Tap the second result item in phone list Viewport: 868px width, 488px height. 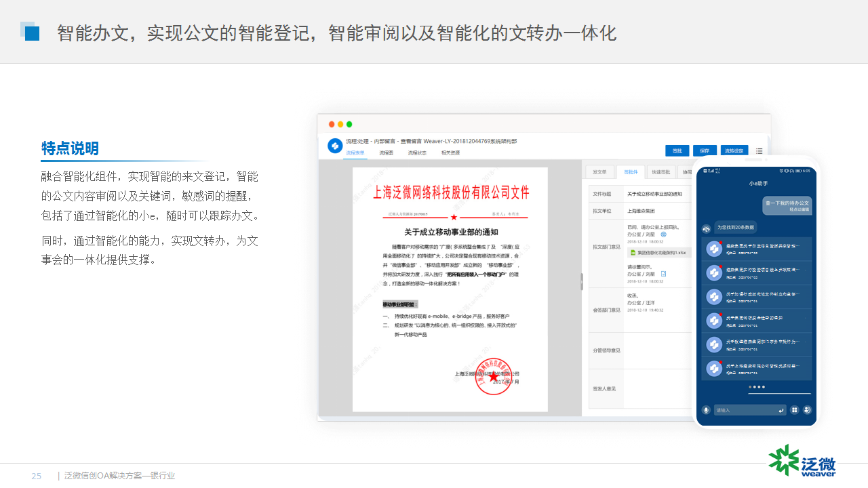[x=756, y=272]
